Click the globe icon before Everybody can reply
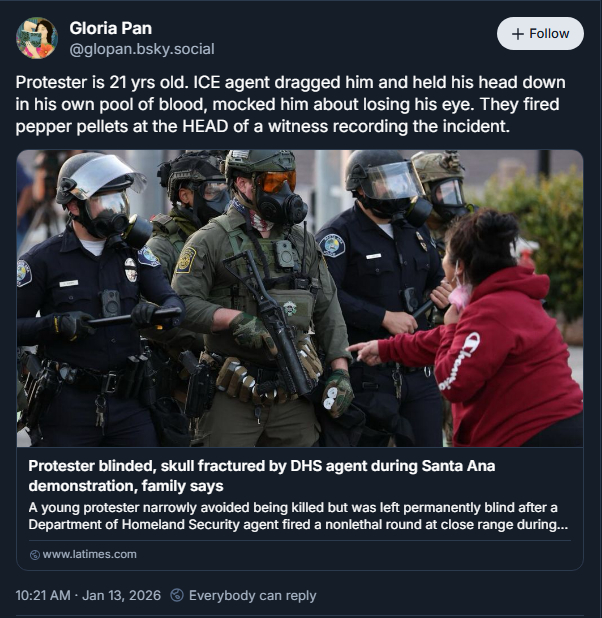This screenshot has height=618, width=602. [177, 595]
